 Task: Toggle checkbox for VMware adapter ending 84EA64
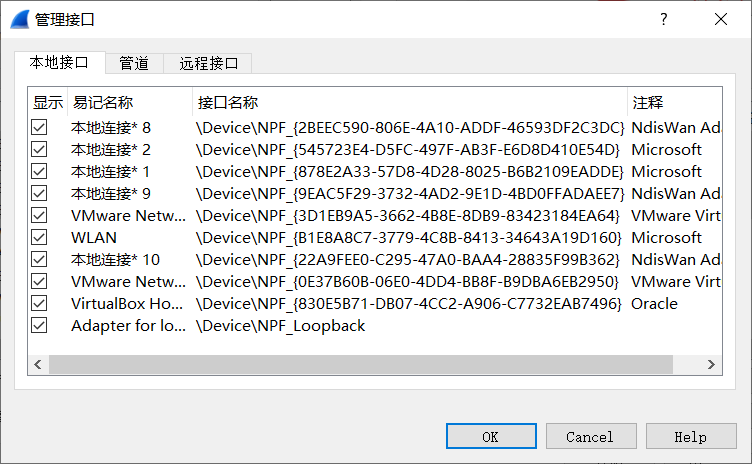(x=39, y=215)
